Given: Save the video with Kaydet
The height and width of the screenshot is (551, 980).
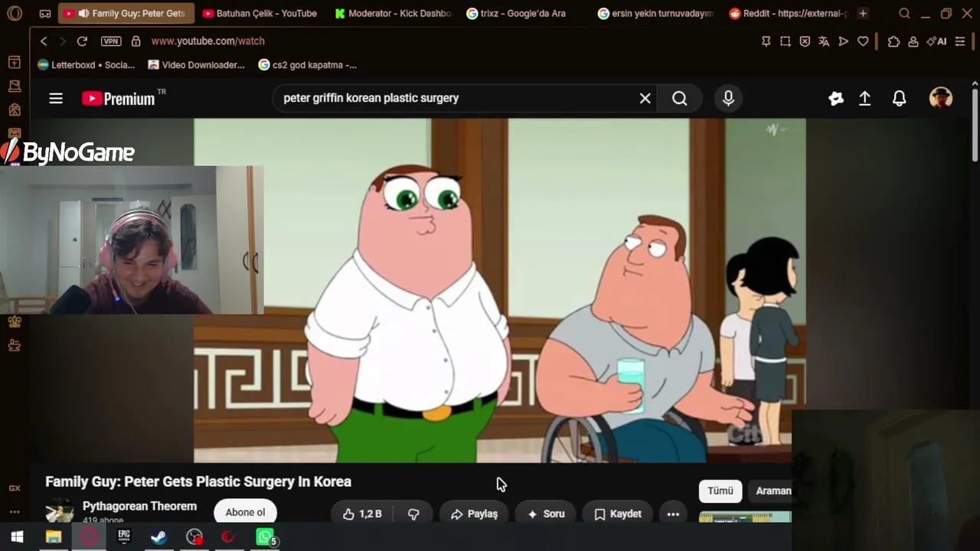Looking at the screenshot, I should [618, 514].
